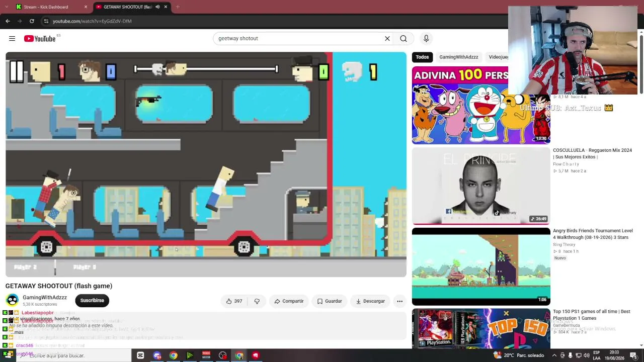Expand the description with ...más

pos(17,332)
